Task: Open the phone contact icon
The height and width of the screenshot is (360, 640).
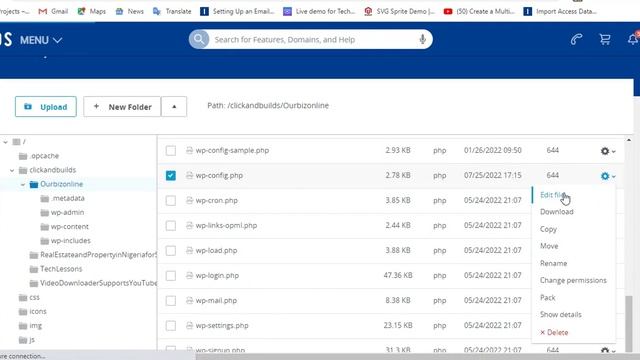Action: click(576, 39)
